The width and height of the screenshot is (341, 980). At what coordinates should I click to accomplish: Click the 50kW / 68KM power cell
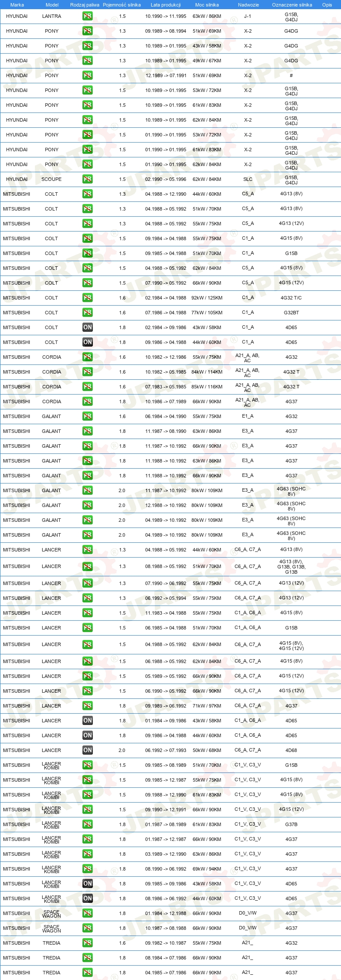[207, 750]
